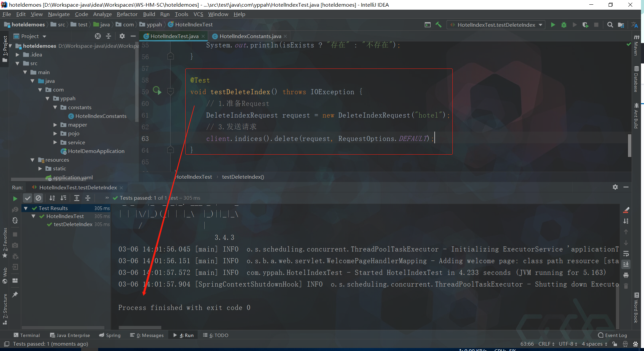Open the Event Log

click(x=613, y=335)
